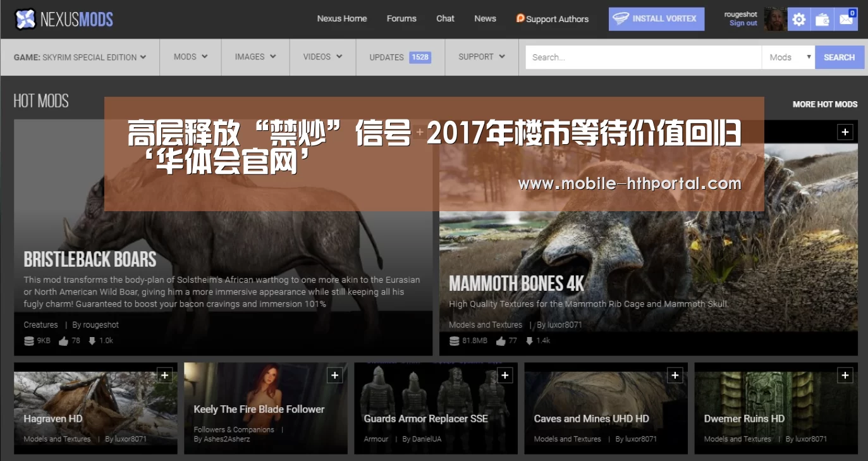Open the Armour category on Guards Armor
The image size is (868, 461).
376,439
